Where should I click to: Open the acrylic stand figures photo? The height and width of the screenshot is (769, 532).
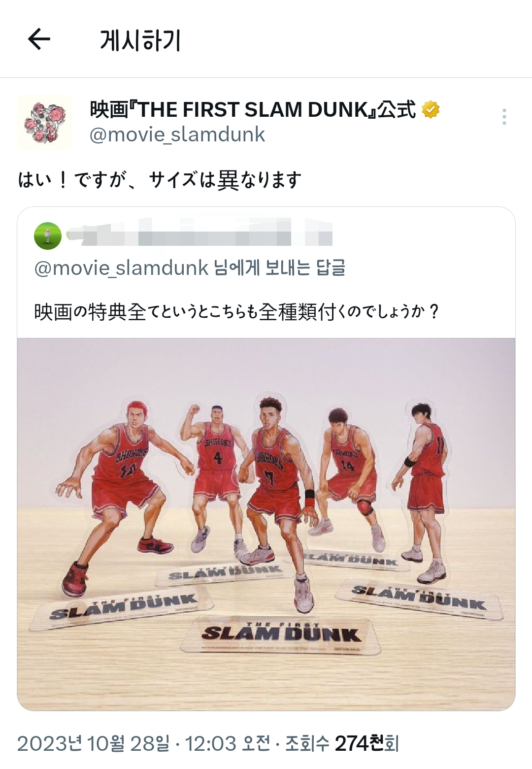(266, 524)
